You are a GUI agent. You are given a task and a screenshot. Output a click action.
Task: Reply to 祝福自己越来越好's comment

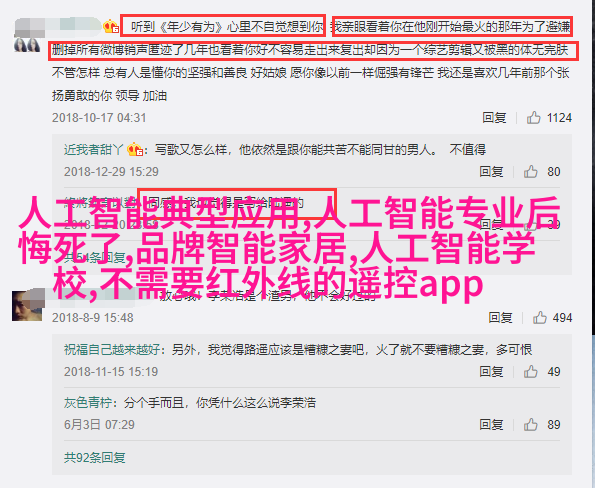(x=491, y=372)
